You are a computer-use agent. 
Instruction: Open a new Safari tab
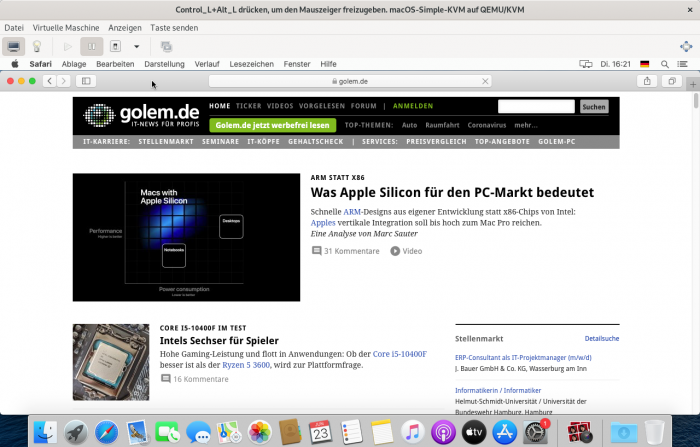[x=693, y=84]
